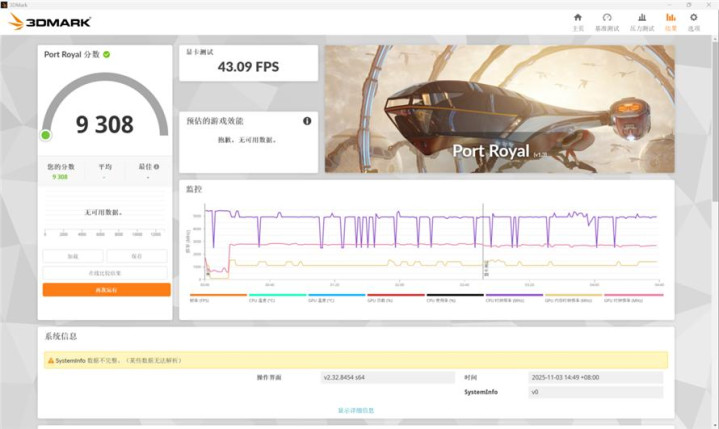Screen dimensions: 719x429
Task: Select the 结果 results chart icon
Action: (x=671, y=20)
